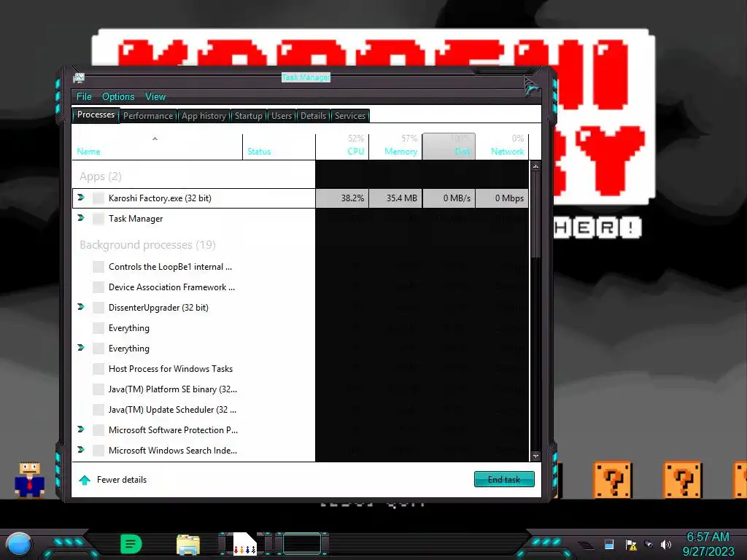Switch to the Startup tab
The image size is (747, 560).
pos(248,116)
